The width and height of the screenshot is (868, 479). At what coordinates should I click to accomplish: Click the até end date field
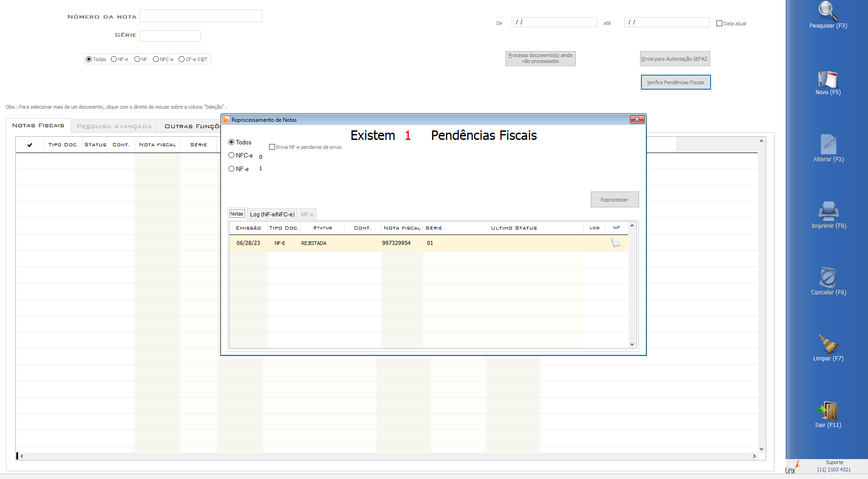[x=667, y=22]
